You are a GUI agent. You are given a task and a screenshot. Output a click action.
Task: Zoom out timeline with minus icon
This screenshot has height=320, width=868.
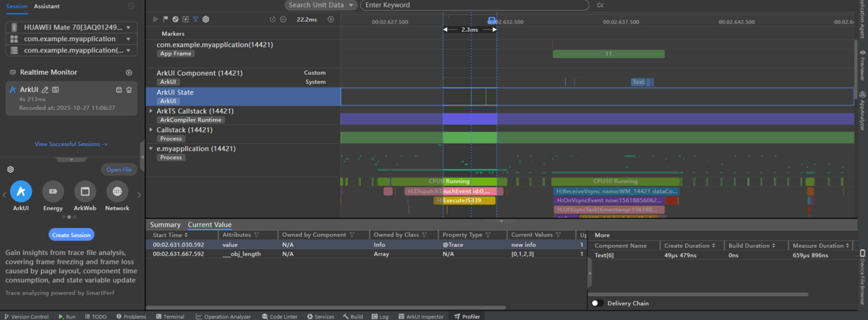click(x=283, y=19)
